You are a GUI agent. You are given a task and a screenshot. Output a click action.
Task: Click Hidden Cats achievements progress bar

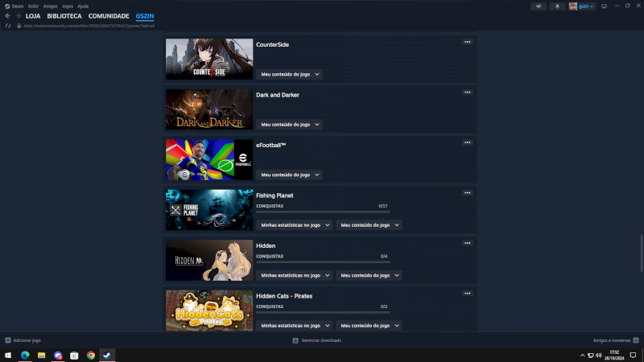(323, 312)
